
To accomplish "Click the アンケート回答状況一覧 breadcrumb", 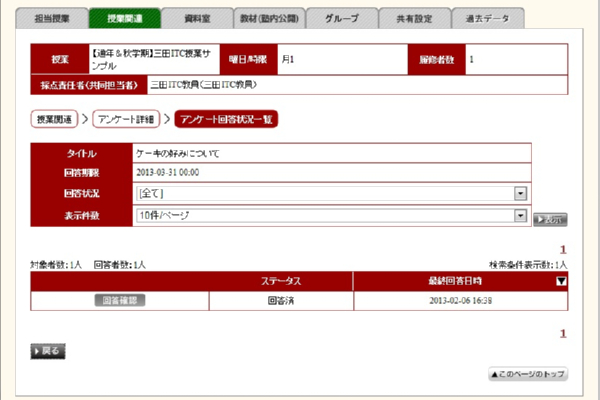I will coord(226,119).
